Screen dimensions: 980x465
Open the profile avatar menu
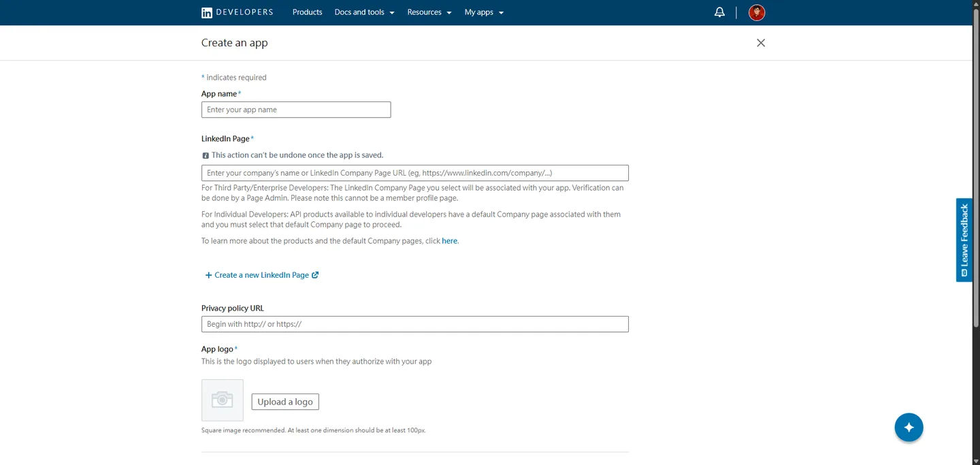click(757, 12)
